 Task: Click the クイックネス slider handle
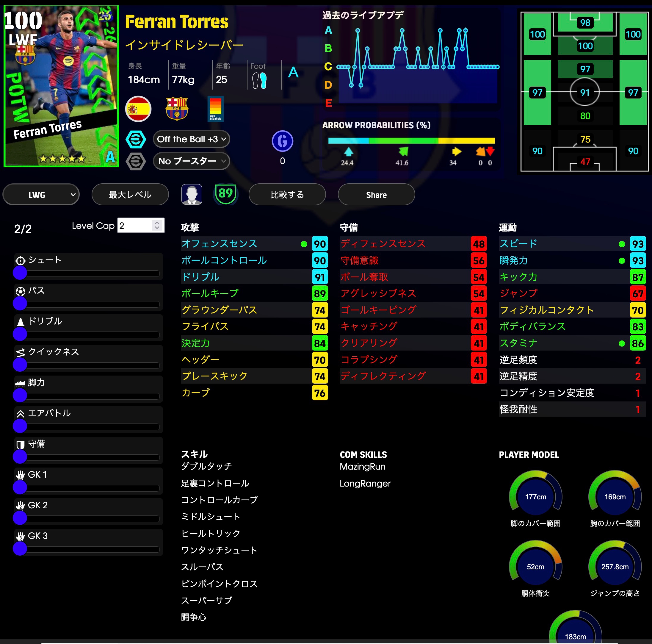coord(20,364)
